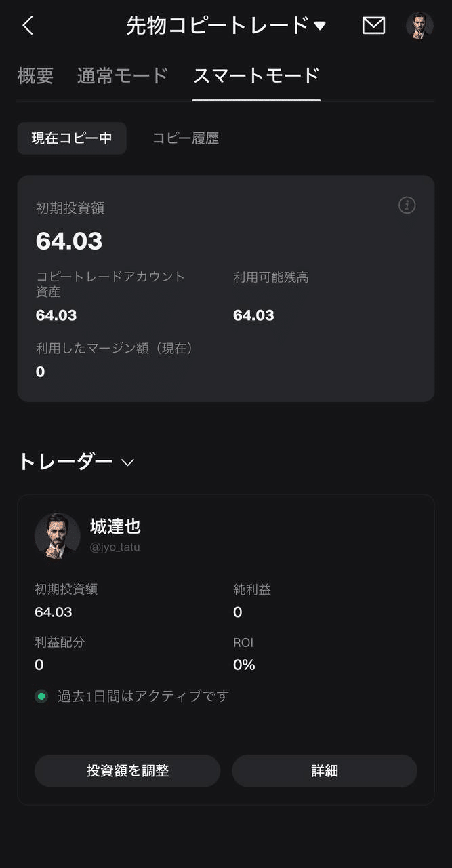Open trader 城達也's profile picture
Image resolution: width=452 pixels, height=868 pixels.
pos(58,536)
